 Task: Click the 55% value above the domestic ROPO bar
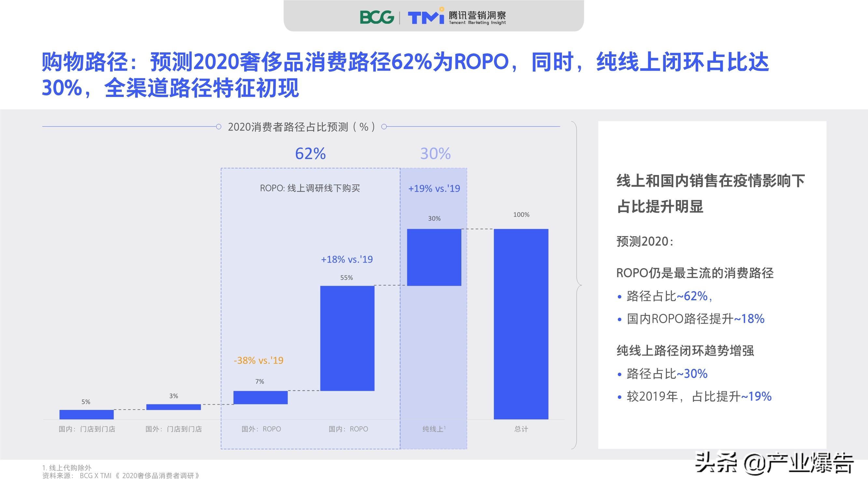346,278
